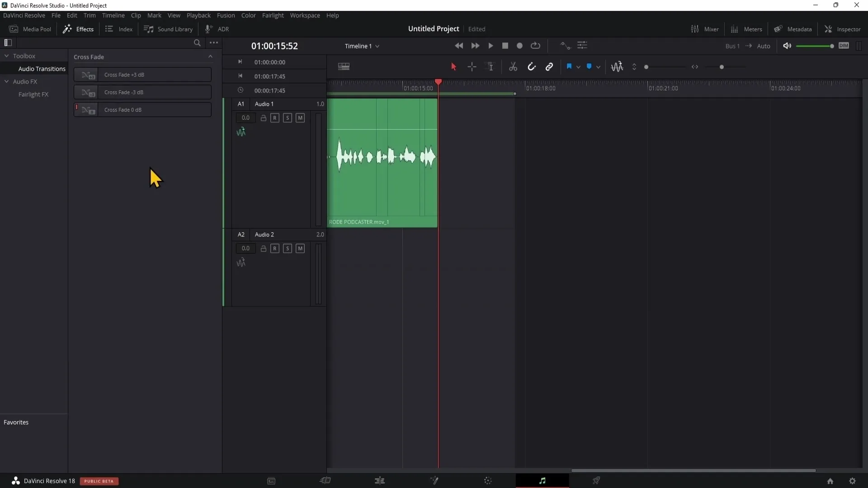
Task: Solo Audio 2 track
Action: click(288, 249)
